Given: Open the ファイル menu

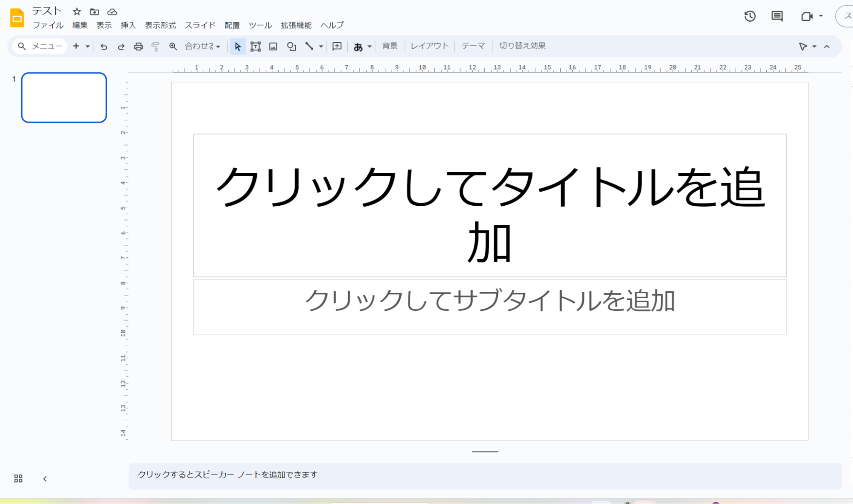Looking at the screenshot, I should point(48,25).
